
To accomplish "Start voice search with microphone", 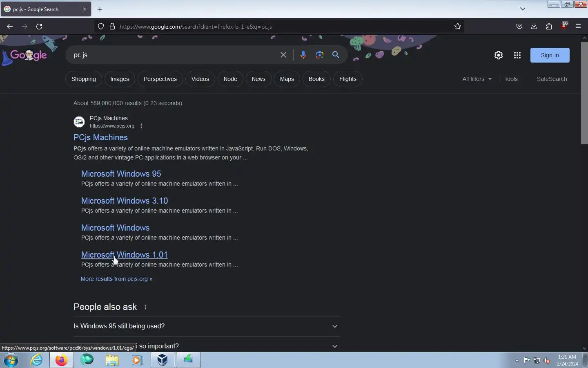I will [x=303, y=55].
